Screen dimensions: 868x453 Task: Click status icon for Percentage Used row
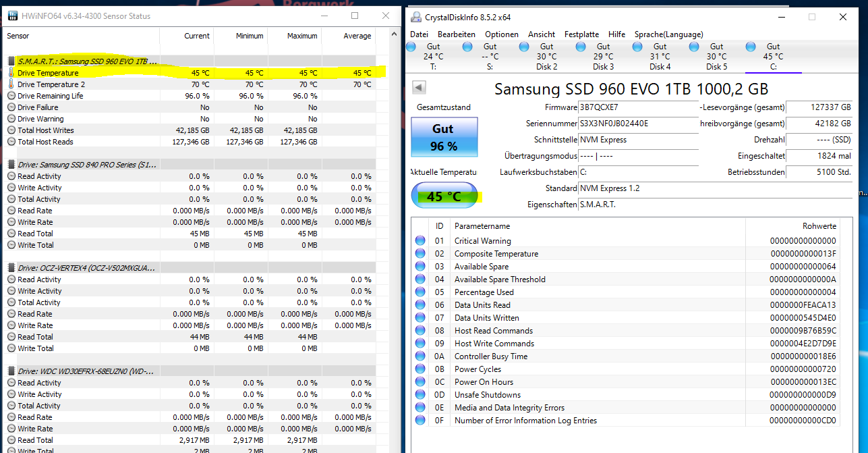click(420, 292)
